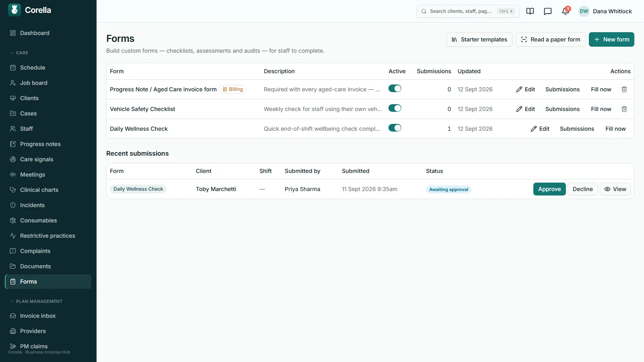This screenshot has height=362, width=644.
Task: Open the chat messages icon in header
Action: pos(548,11)
